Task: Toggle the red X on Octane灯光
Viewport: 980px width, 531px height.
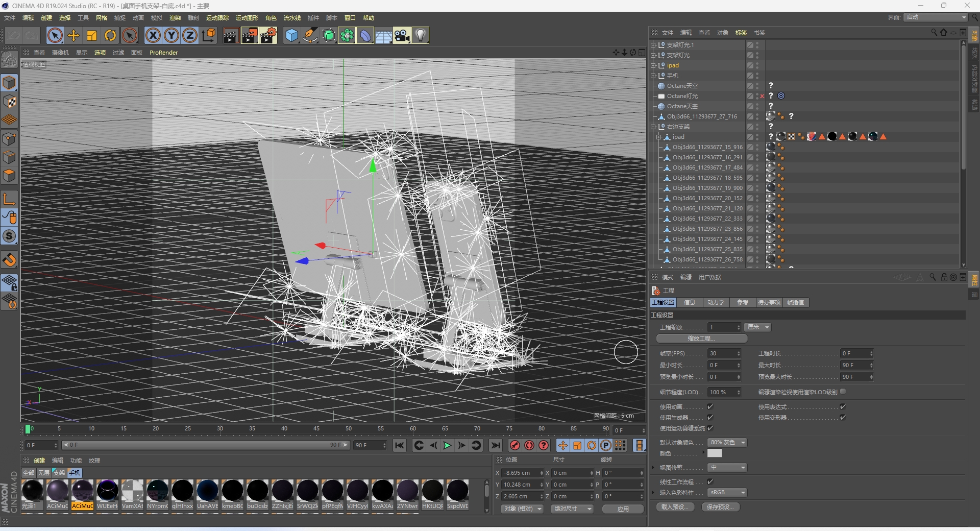Action: click(762, 96)
